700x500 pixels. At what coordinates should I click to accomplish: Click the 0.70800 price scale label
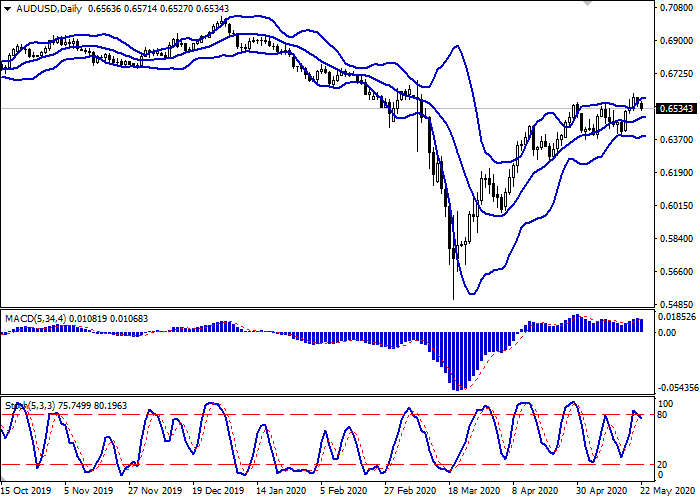point(677,8)
